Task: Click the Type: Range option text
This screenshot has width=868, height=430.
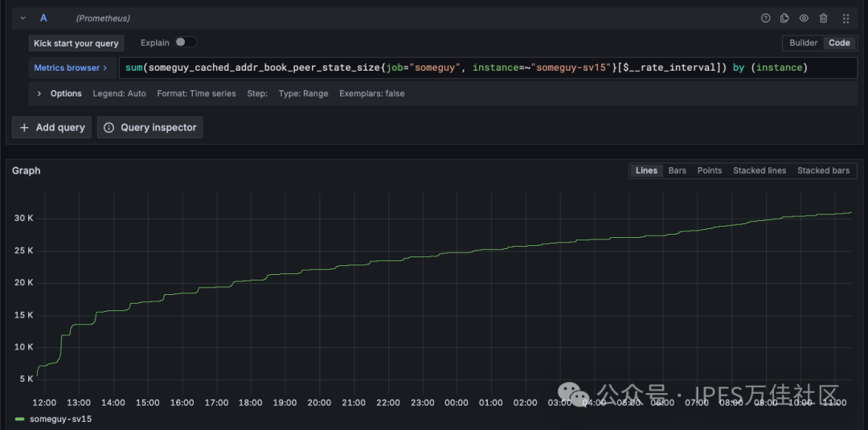Action: 303,93
